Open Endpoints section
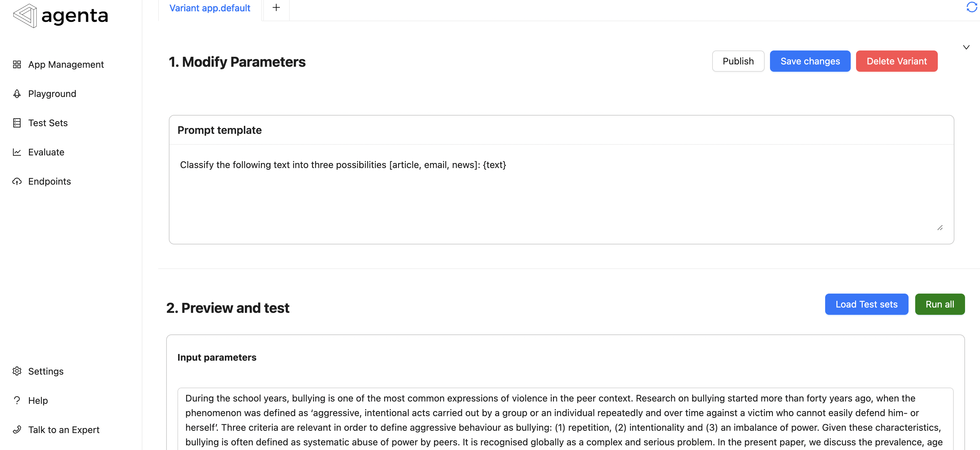 tap(50, 181)
